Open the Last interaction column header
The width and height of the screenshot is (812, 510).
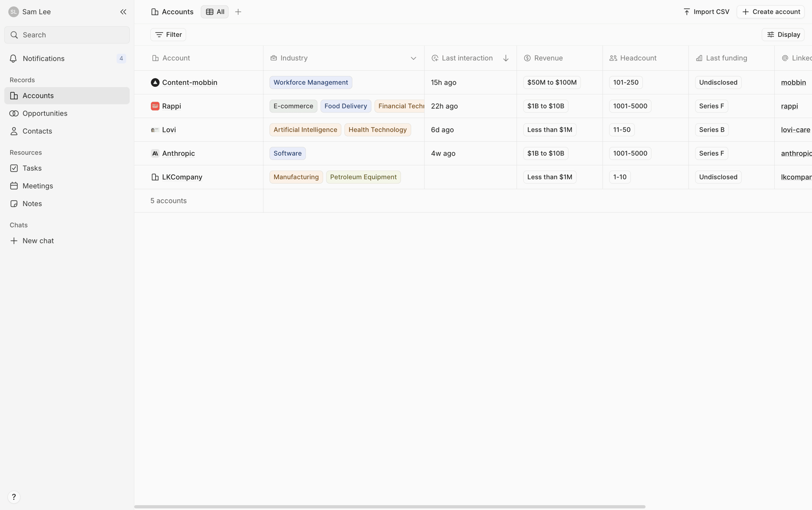coord(471,58)
